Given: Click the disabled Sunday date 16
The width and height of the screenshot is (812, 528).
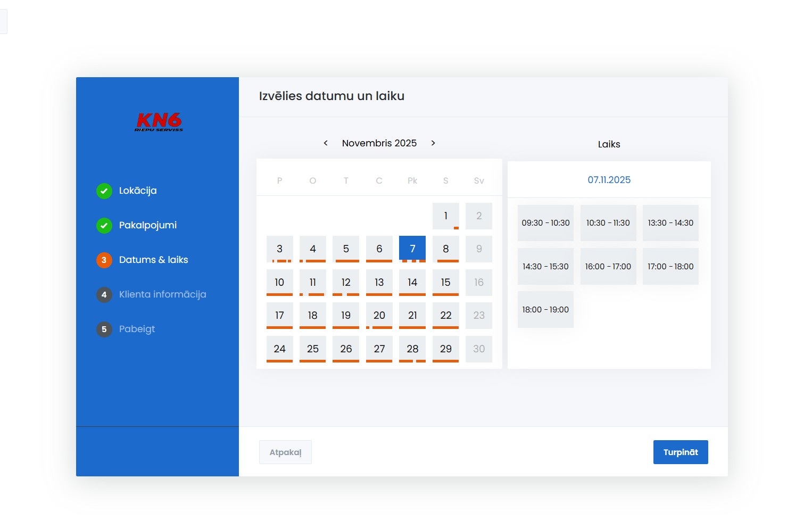Looking at the screenshot, I should [x=479, y=282].
